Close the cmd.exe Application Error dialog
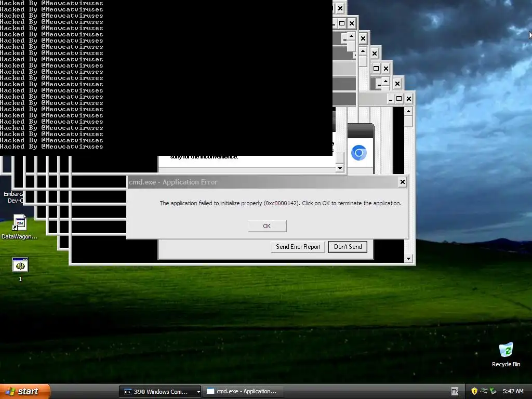 (403, 182)
